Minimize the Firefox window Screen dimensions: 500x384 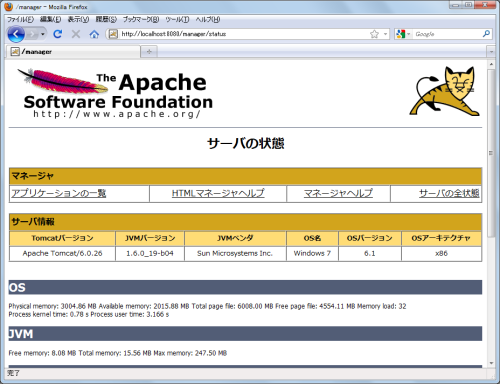click(x=456, y=5)
